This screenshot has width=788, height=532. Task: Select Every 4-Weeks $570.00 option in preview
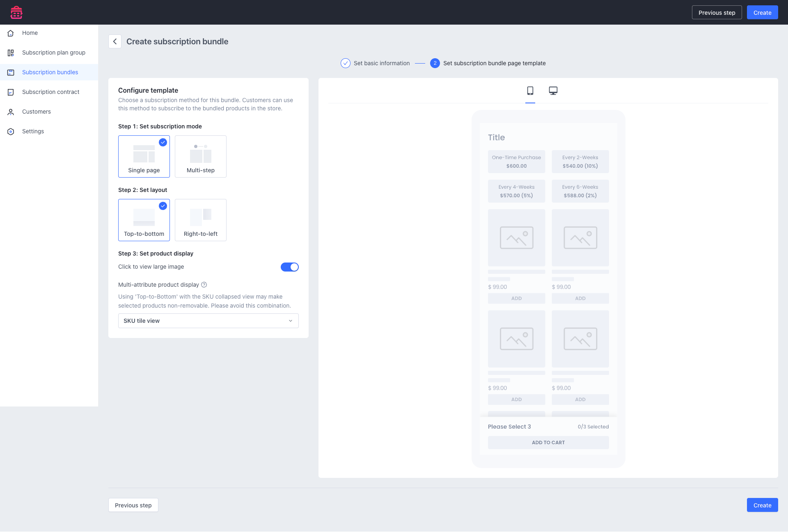click(x=516, y=191)
